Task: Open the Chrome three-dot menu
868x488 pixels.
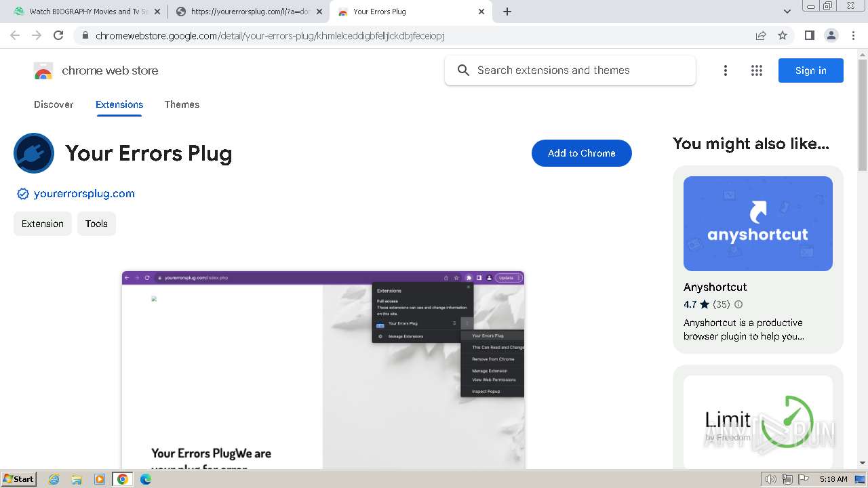Action: (853, 35)
